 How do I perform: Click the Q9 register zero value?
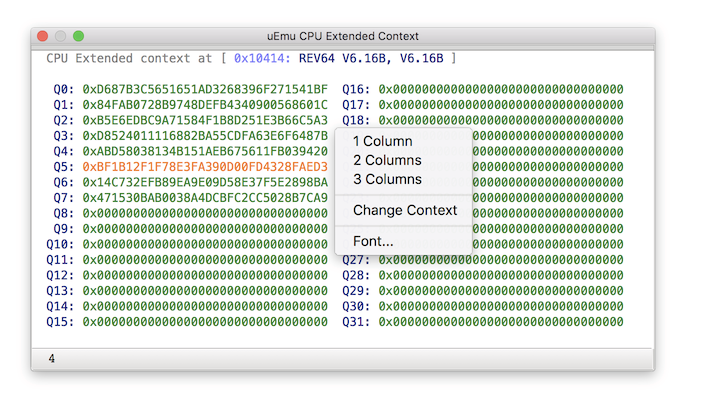(x=205, y=229)
